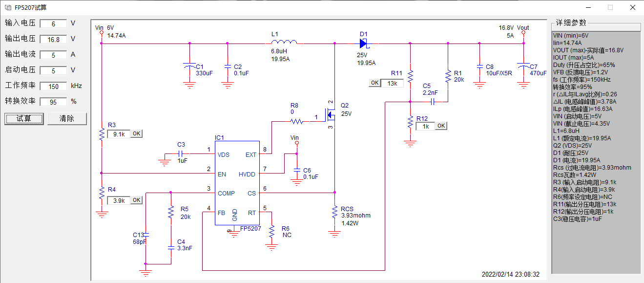Click the 详细参数 panel heading
Viewport: 644px width, 283px height.
[571, 22]
